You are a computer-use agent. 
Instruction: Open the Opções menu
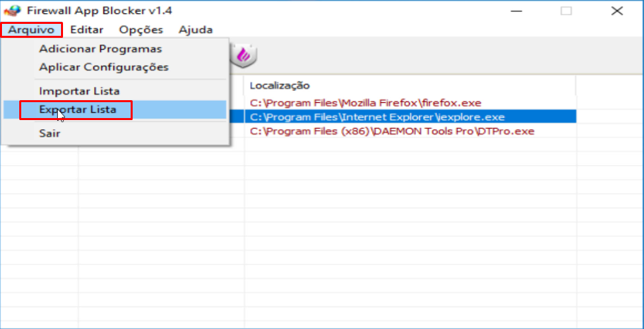(141, 30)
